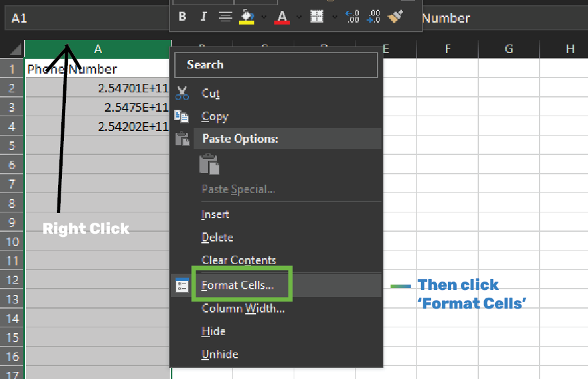Click the context menu Search field

276,65
